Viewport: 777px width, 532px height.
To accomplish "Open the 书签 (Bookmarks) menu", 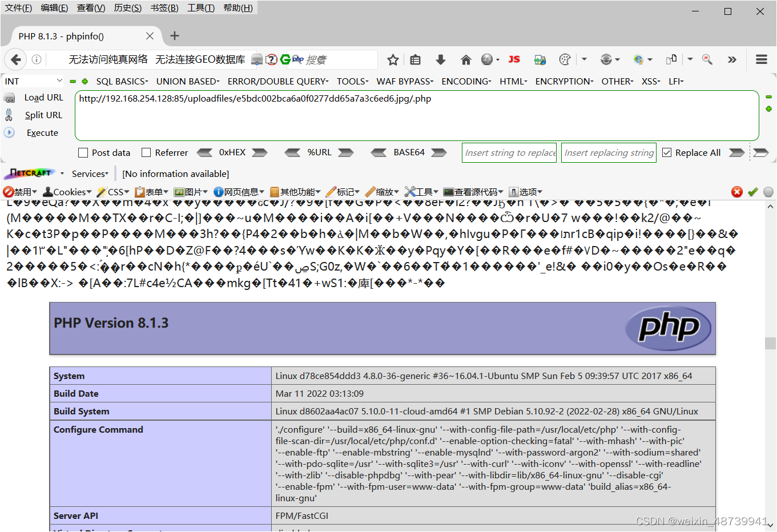I will point(164,7).
